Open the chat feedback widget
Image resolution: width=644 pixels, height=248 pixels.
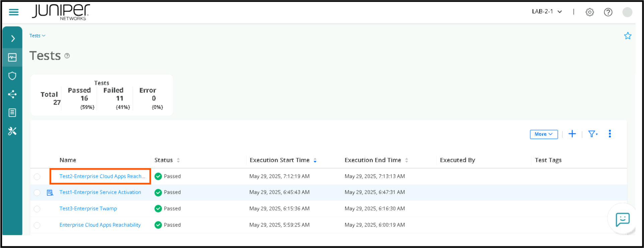(622, 220)
